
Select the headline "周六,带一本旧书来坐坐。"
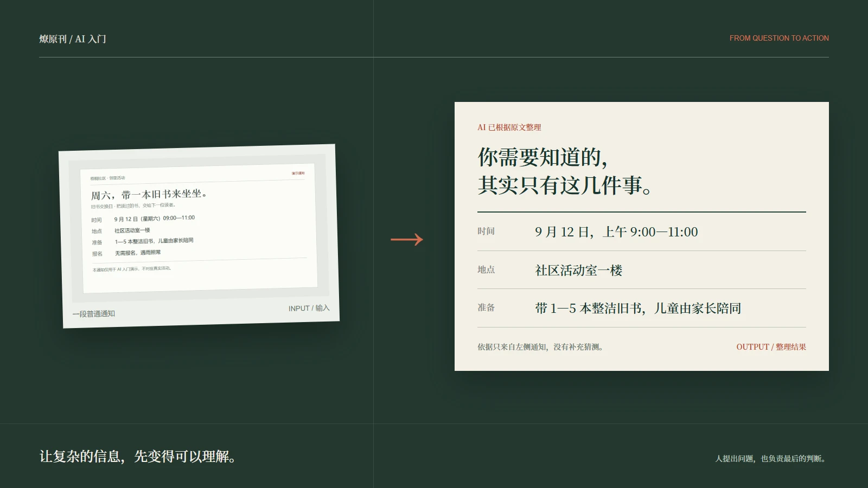[x=149, y=194]
